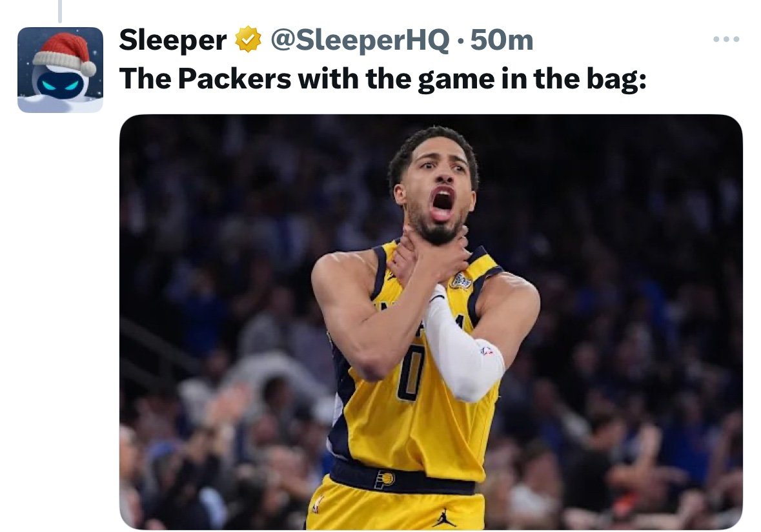Click the Pacers logo on the waistband
Image resolution: width=761 pixels, height=532 pixels.
pos(385,479)
